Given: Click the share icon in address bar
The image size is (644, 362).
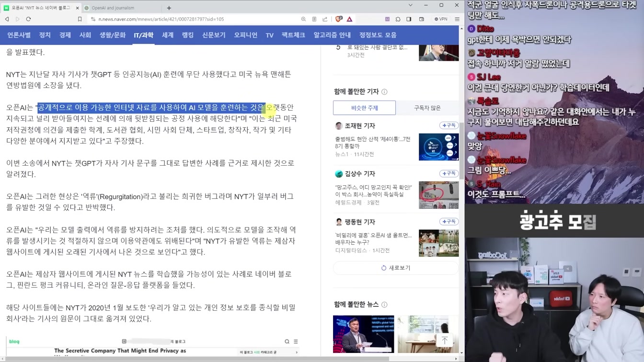Looking at the screenshot, I should click(x=325, y=19).
